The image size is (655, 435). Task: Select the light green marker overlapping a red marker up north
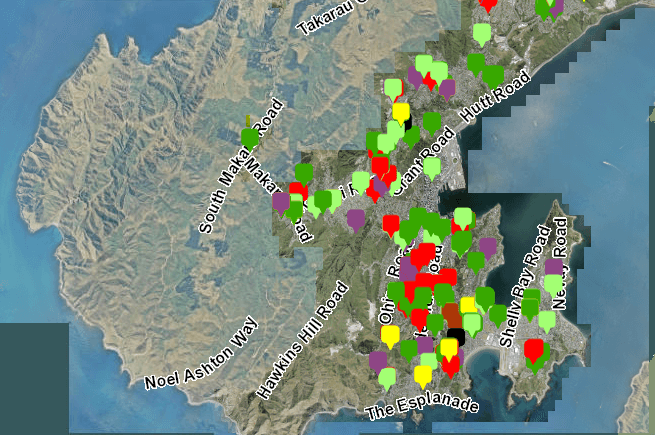coord(393,89)
